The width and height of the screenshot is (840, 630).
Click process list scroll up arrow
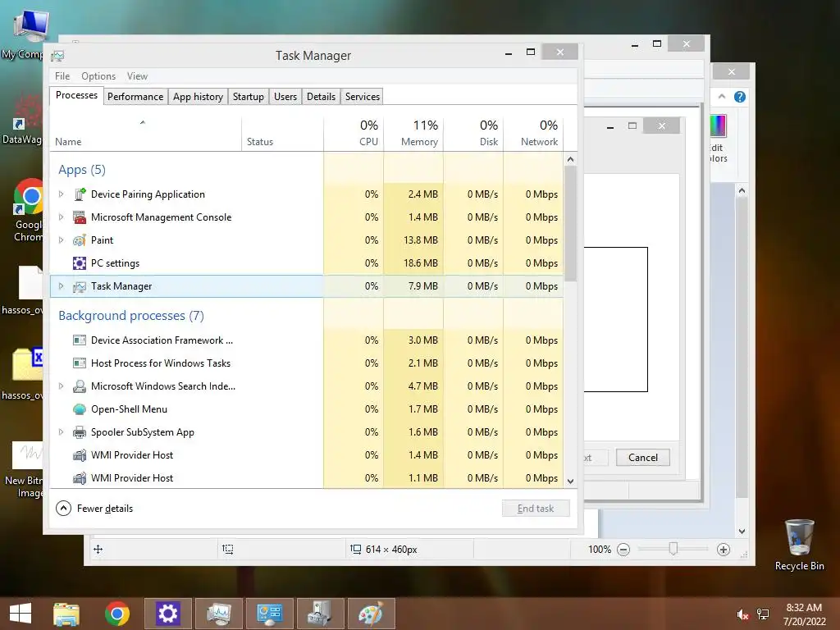click(571, 159)
